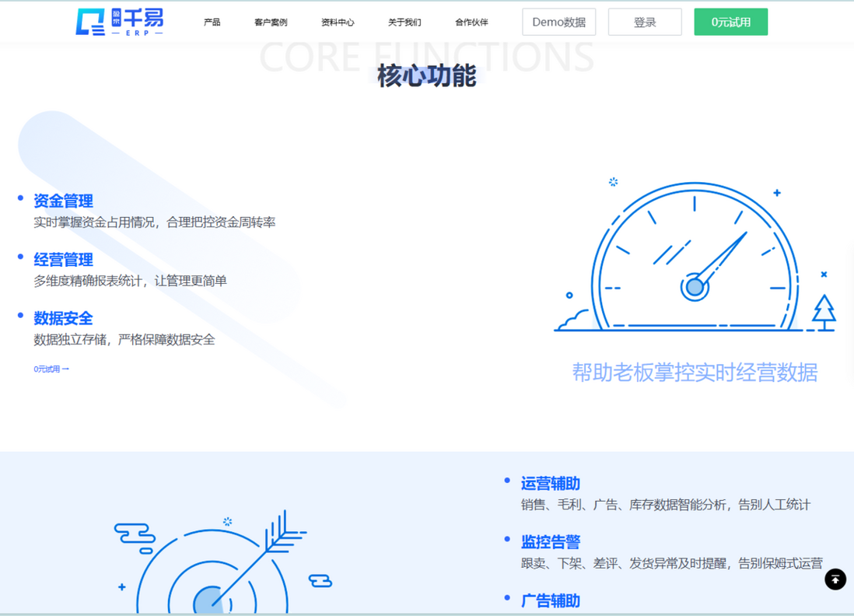Follow the small 0元试用 arrow link
The height and width of the screenshot is (616, 854).
[51, 369]
